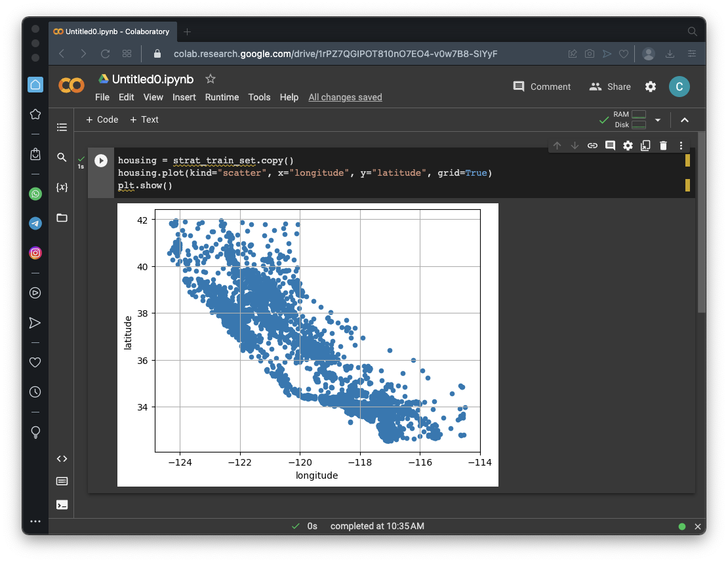Add a new Code cell
The height and width of the screenshot is (562, 728).
tap(102, 119)
